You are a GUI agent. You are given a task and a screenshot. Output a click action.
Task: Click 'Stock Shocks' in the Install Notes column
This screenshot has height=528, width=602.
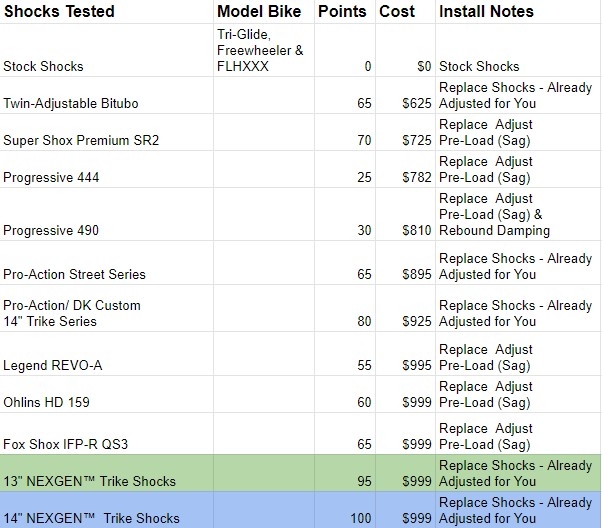point(518,50)
